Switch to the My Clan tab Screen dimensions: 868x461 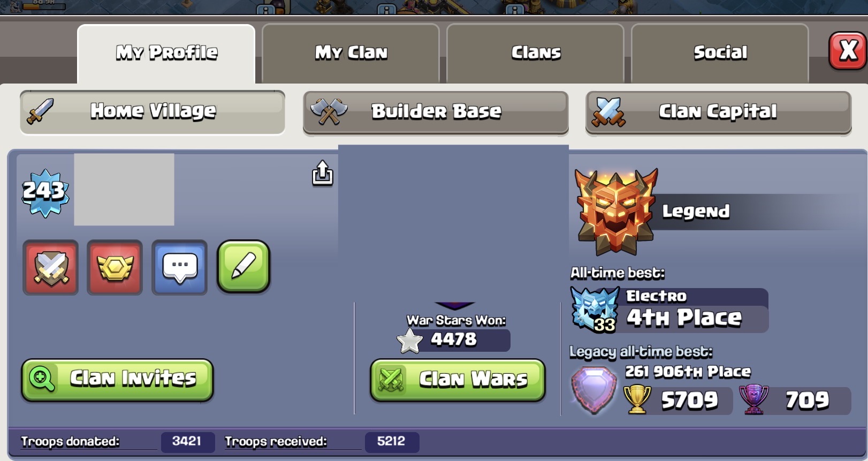pos(351,54)
